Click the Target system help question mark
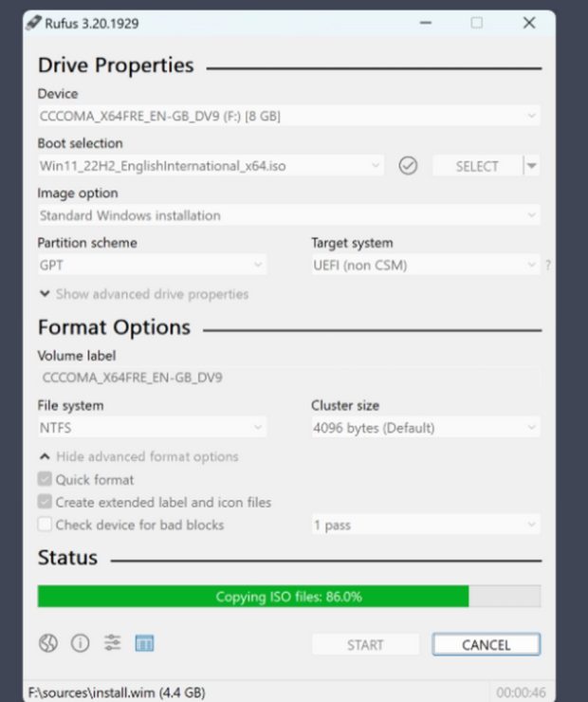Screen dimensions: 588x702 [547, 267]
